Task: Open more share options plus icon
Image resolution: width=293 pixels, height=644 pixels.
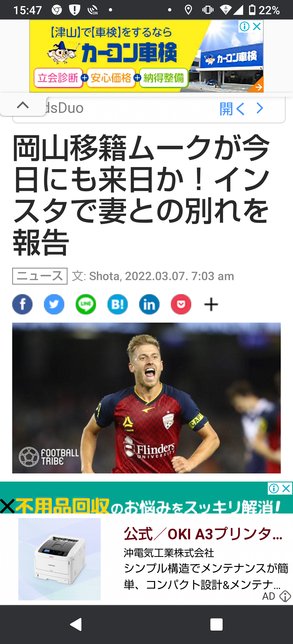Action: (x=211, y=304)
